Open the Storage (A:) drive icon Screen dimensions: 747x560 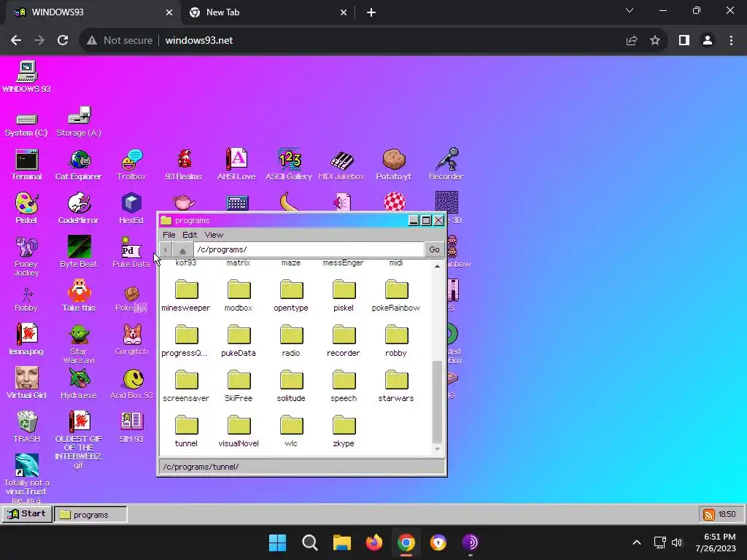click(79, 122)
